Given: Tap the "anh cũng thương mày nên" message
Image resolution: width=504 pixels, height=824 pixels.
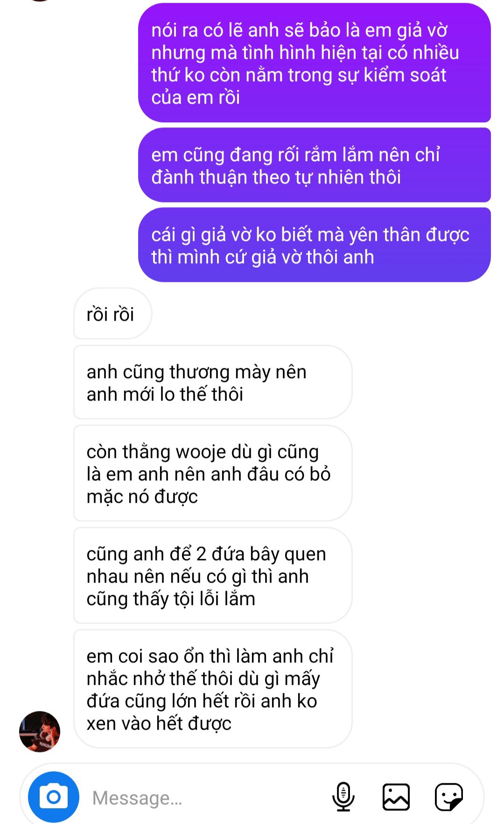Looking at the screenshot, I should coord(213,382).
